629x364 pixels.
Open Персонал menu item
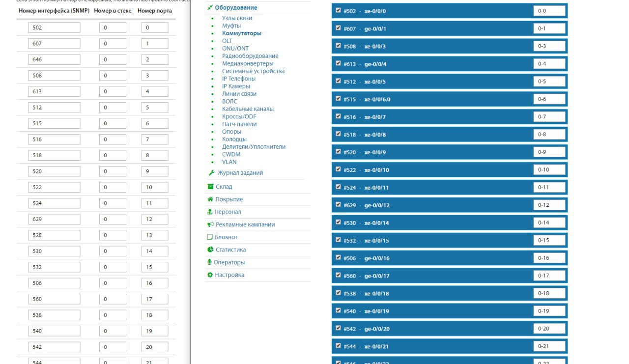228,212
